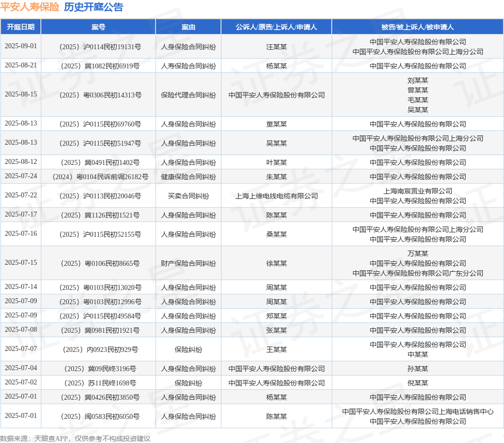Click case number 冀0426民初3850号
This screenshot has width=504, height=443.
click(100, 398)
